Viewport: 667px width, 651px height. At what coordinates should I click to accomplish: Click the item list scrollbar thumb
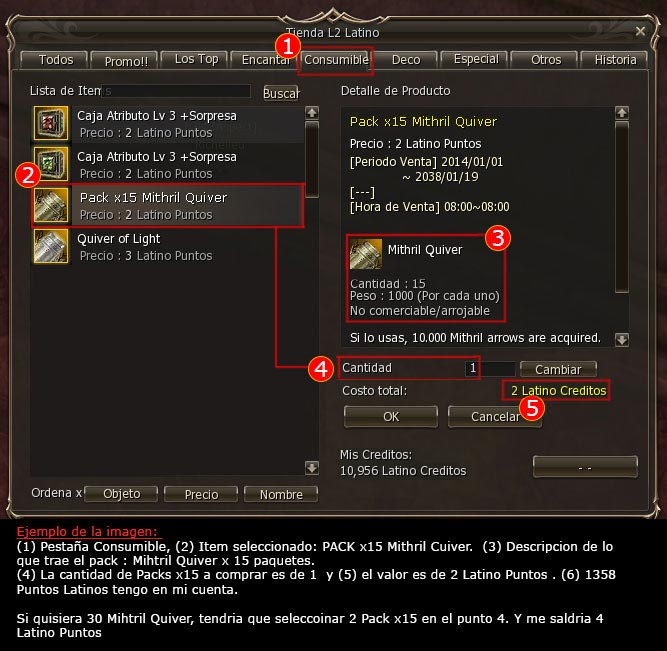(x=312, y=160)
